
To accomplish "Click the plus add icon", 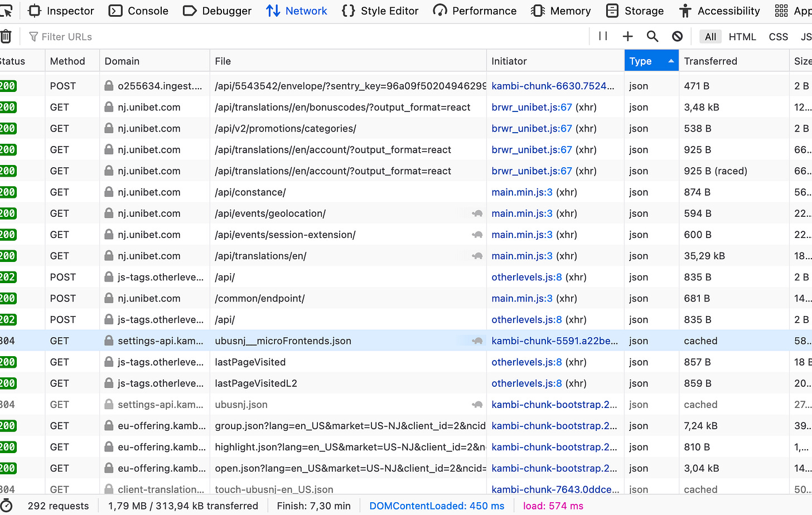I will point(627,36).
